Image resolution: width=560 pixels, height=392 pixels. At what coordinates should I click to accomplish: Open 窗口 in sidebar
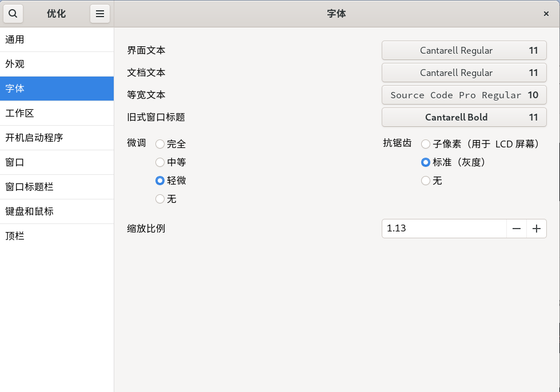[57, 162]
